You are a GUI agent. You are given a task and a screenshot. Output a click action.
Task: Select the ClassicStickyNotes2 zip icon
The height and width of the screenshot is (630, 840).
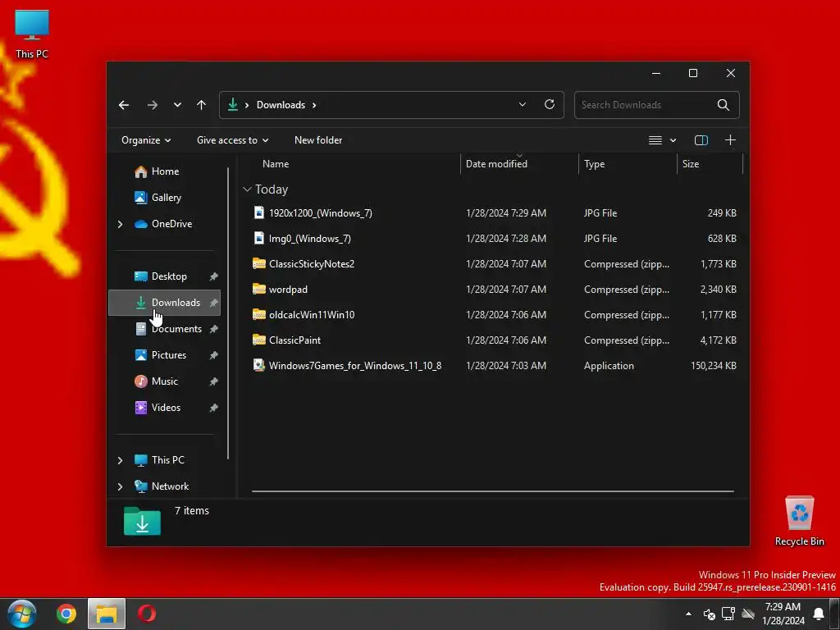point(258,263)
